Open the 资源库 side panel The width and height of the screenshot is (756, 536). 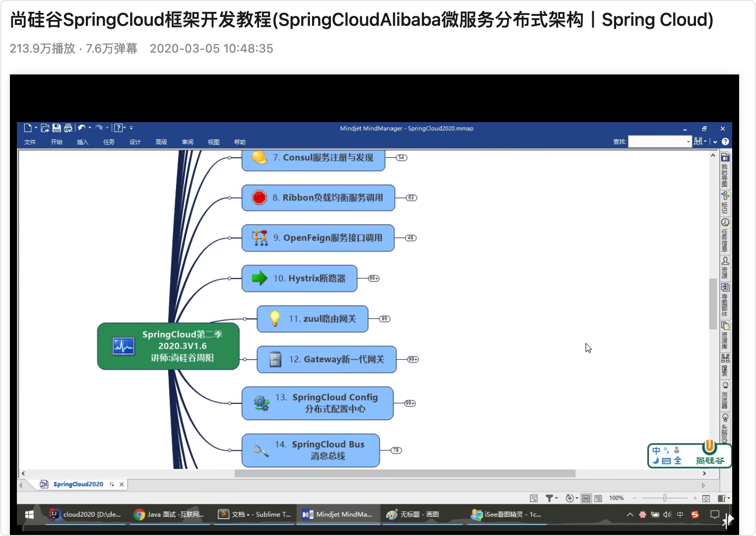725,335
